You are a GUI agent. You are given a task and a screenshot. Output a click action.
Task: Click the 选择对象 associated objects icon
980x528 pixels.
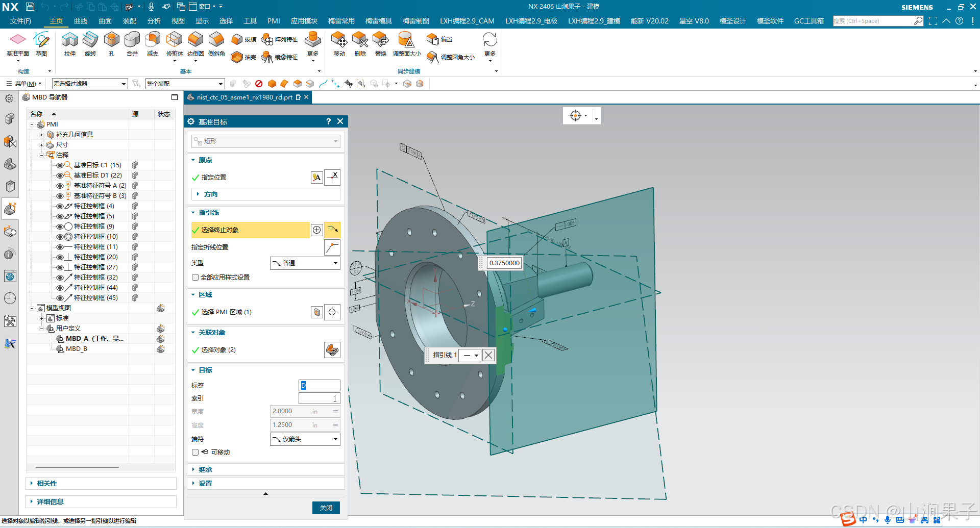332,350
